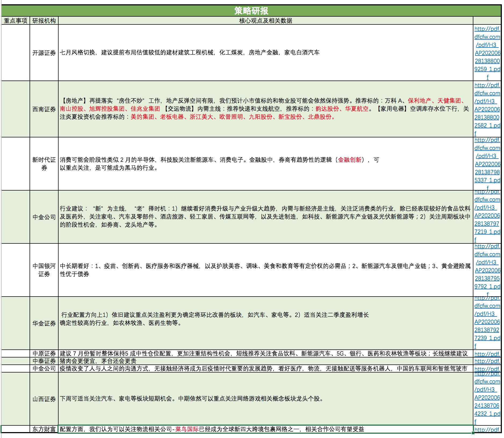The width and height of the screenshot is (504, 438).
Task: Select the 西南证券 institution cell
Action: (44, 109)
